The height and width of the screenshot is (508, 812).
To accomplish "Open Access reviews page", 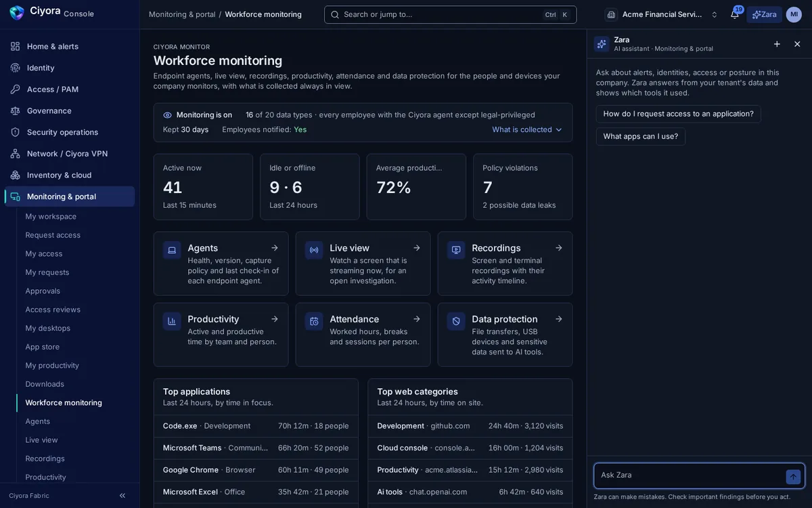I will pos(75,310).
